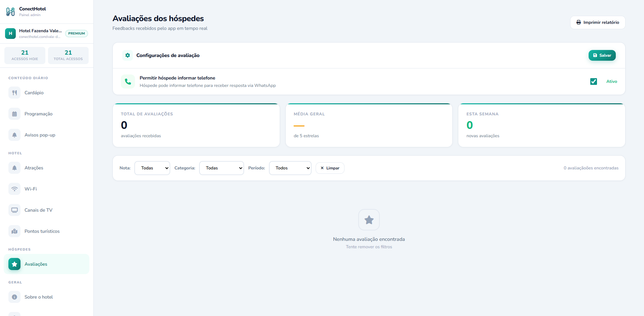Viewport: 644px width, 316px height.
Task: Click the Pontos turísticos map icon
Action: coord(14,231)
